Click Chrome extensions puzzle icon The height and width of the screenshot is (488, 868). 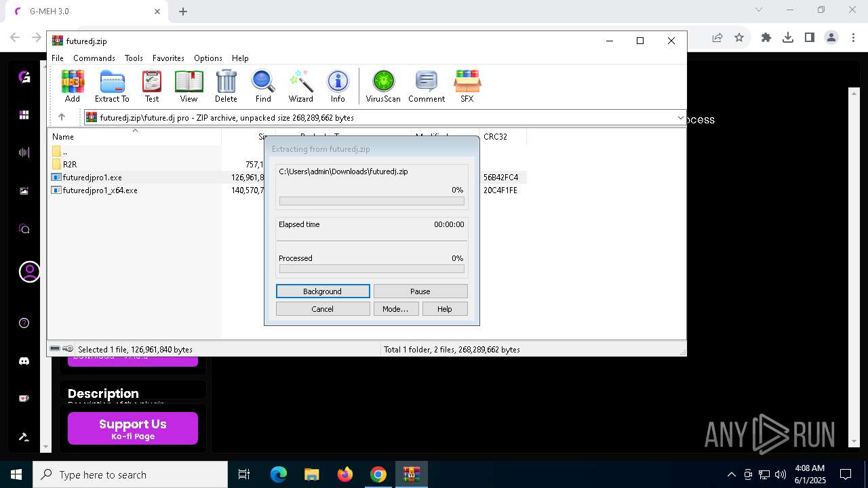[x=766, y=37]
